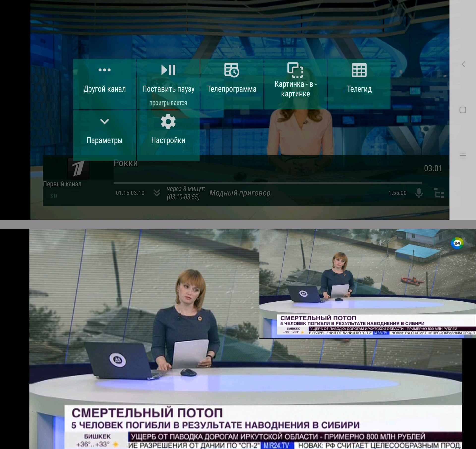476x449 pixels.
Task: Click the program playback progress bar
Action: coord(268,183)
